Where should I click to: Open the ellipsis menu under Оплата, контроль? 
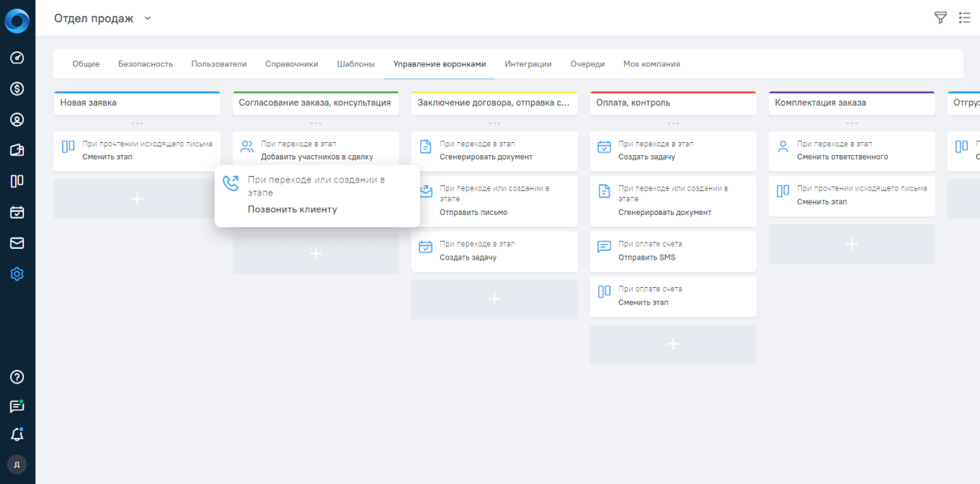pyautogui.click(x=672, y=124)
